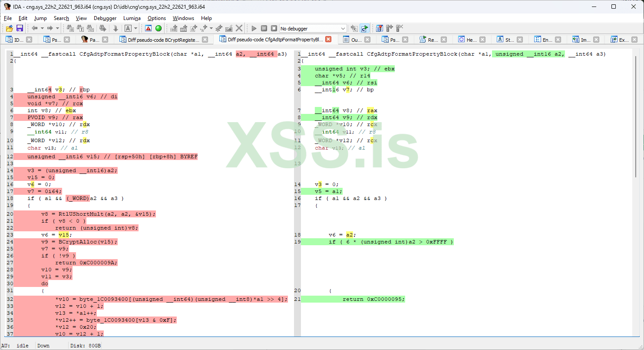Image resolution: width=644 pixels, height=350 pixels.
Task: Click the green circle toolbar icon
Action: (159, 28)
